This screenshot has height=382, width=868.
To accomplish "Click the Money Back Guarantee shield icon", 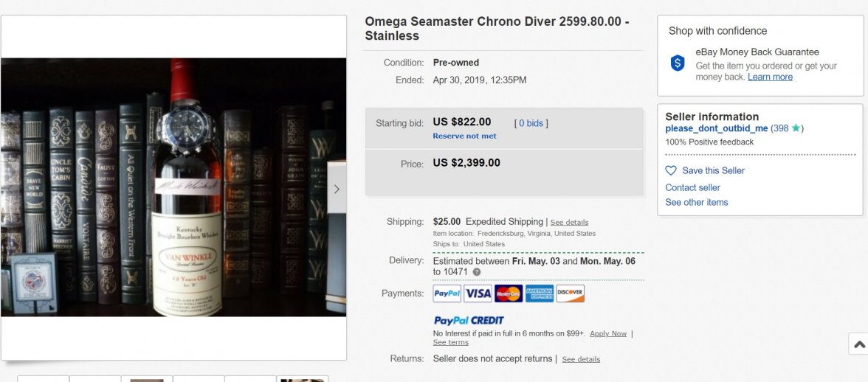I will (x=678, y=63).
